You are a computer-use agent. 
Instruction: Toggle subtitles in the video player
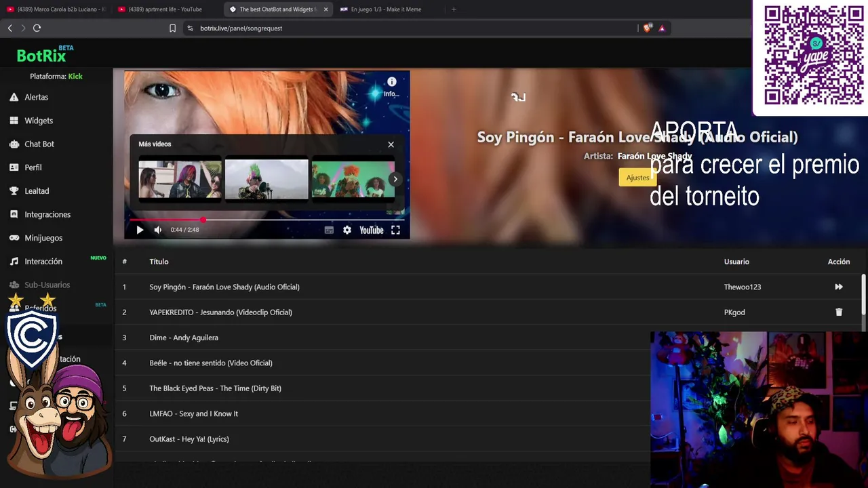click(329, 230)
